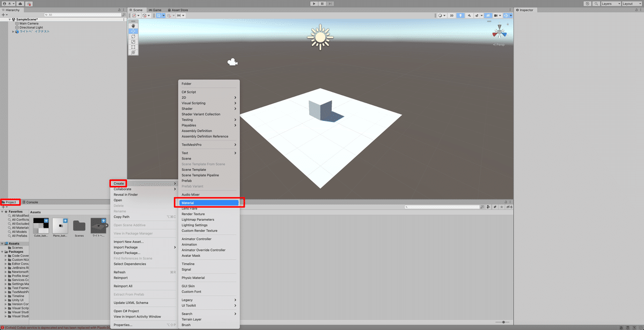Choose Render Texture menu item
Viewport: 644px width, 330px height.
(x=209, y=214)
